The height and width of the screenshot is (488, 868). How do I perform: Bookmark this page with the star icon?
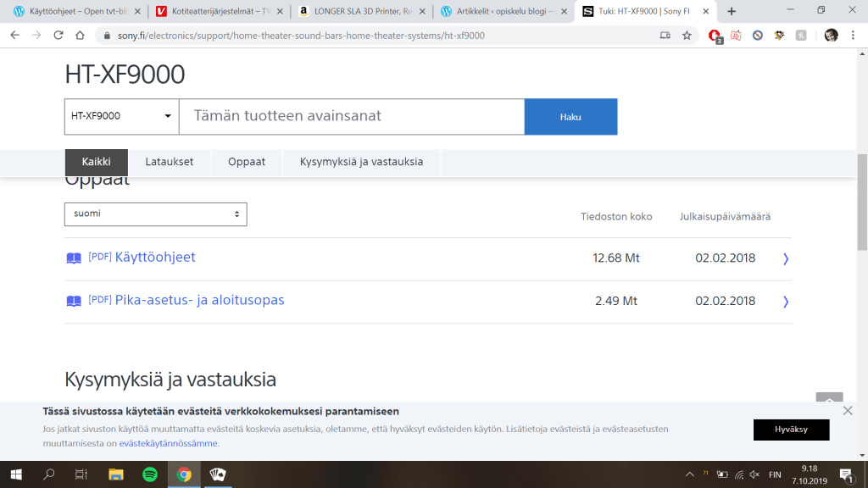[x=687, y=36]
